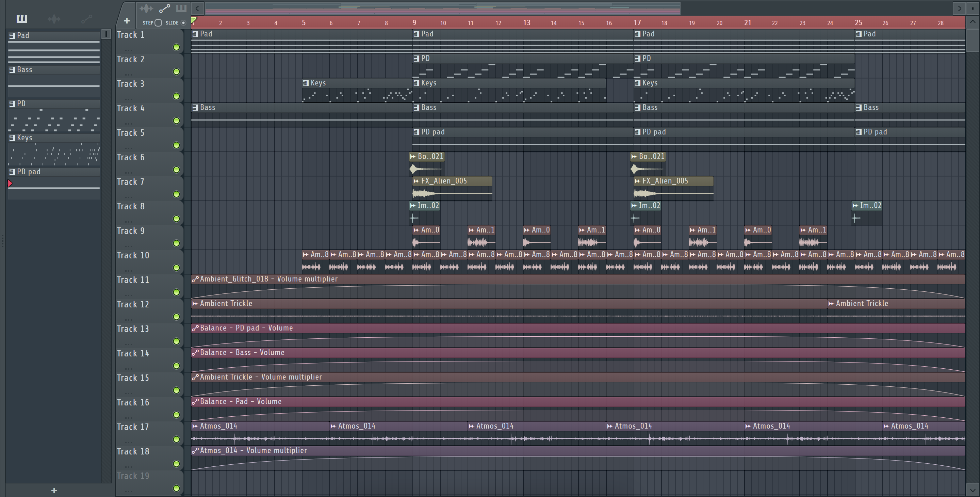Click the right arrow of timeline overview

click(x=959, y=9)
